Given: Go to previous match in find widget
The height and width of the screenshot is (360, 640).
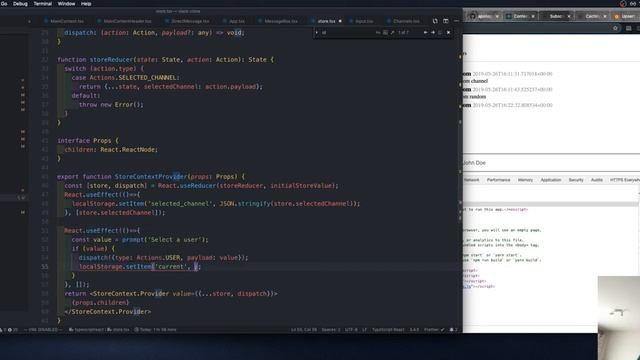Looking at the screenshot, I should click(x=425, y=32).
